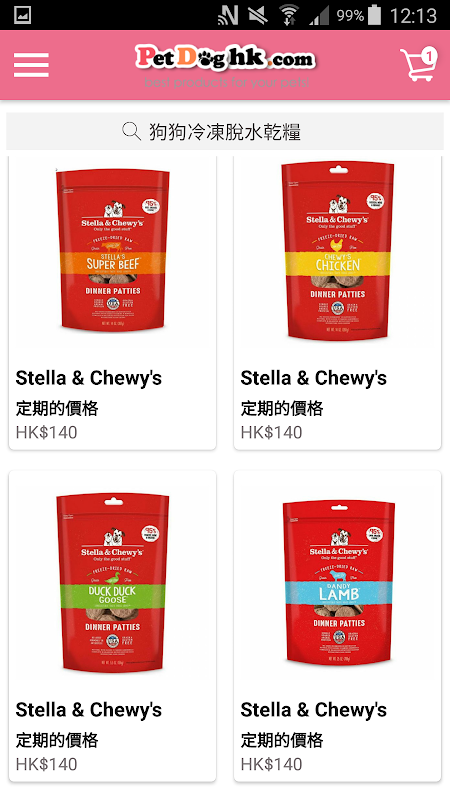Open the shopping cart

pos(418,65)
